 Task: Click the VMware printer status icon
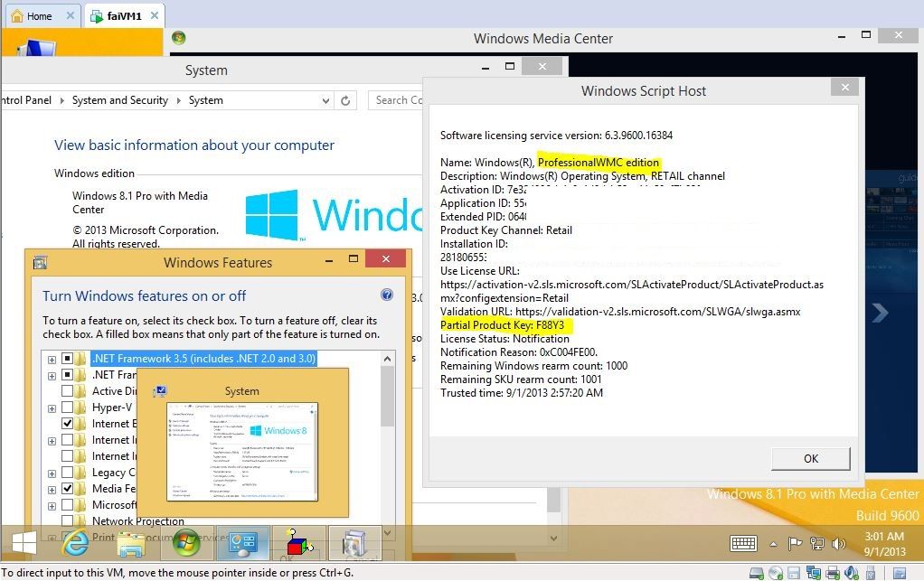coord(833,572)
